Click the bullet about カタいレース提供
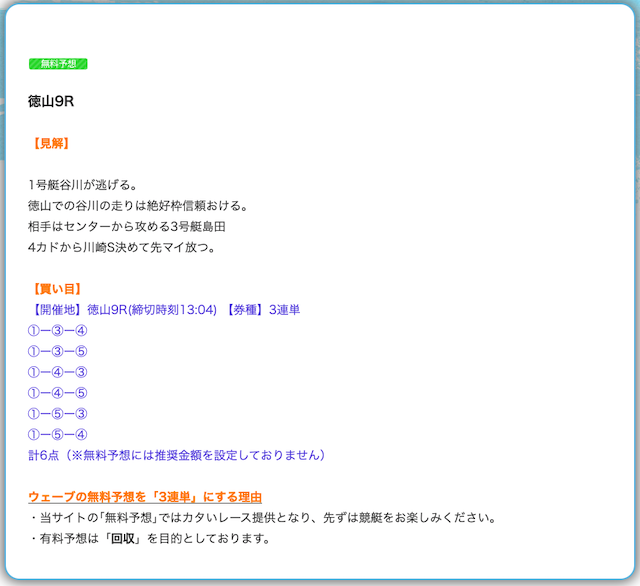The image size is (640, 586). click(262, 518)
